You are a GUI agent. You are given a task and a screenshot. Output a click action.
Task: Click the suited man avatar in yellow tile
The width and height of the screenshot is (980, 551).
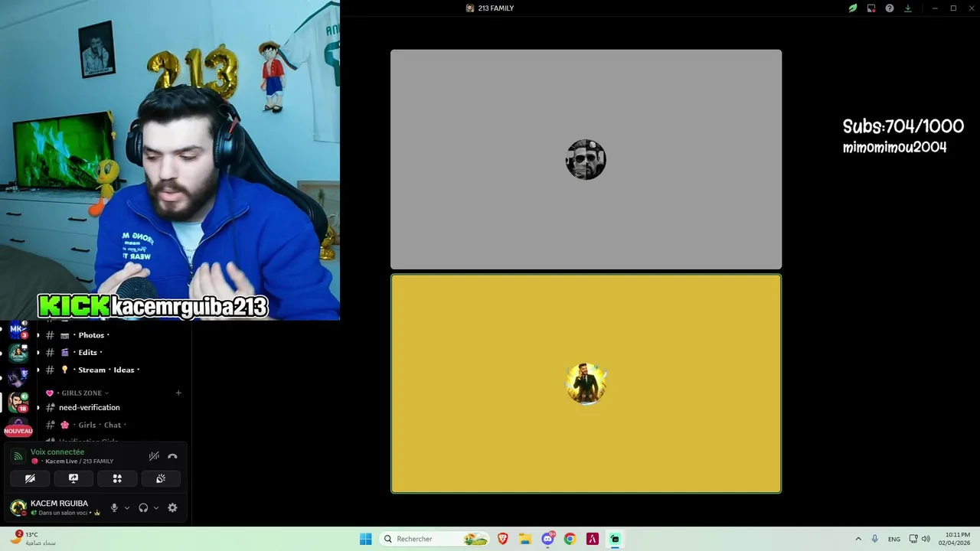click(586, 383)
